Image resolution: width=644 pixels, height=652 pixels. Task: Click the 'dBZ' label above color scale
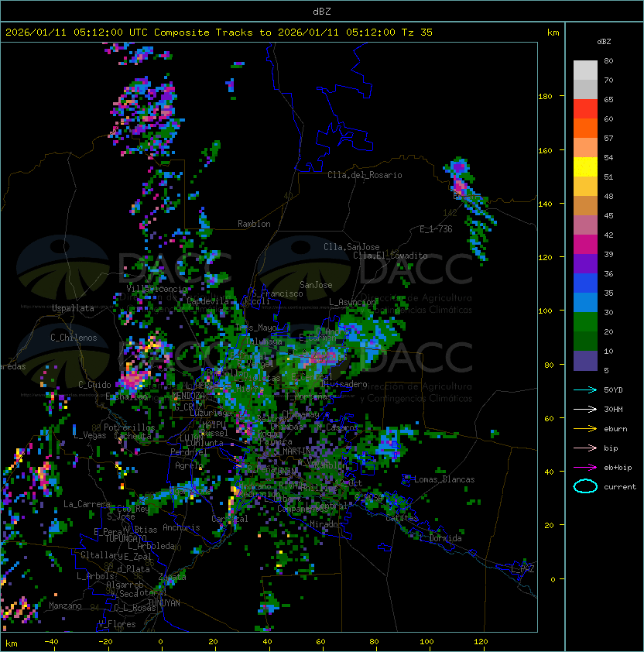[x=604, y=42]
